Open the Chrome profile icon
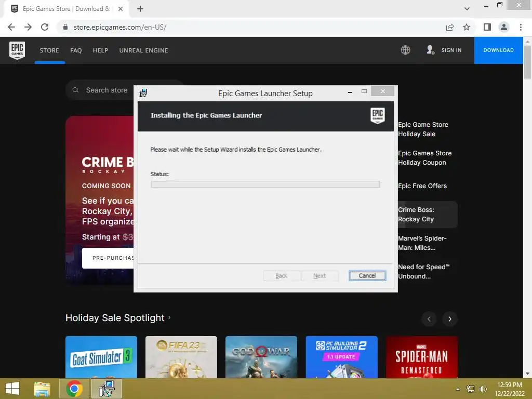532x399 pixels. pos(504,27)
